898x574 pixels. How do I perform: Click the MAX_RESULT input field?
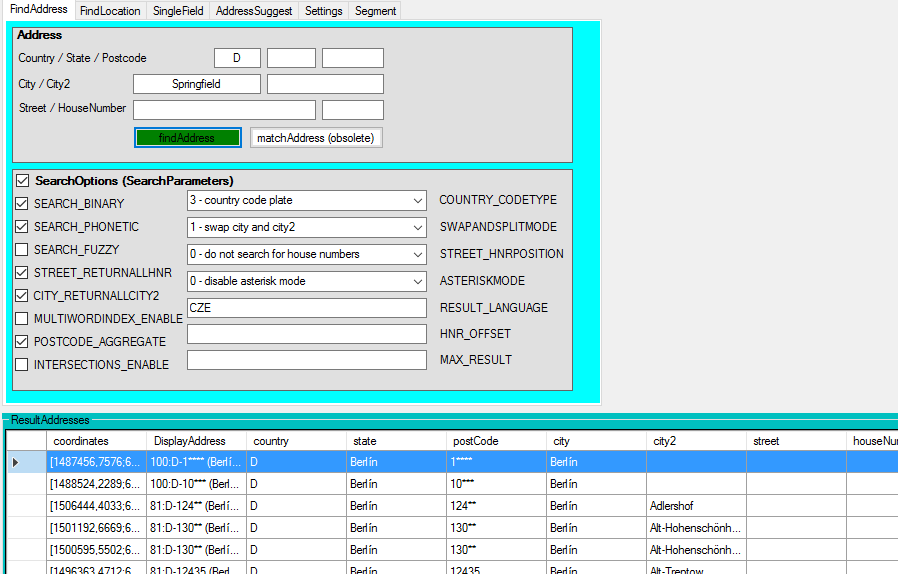click(x=306, y=360)
